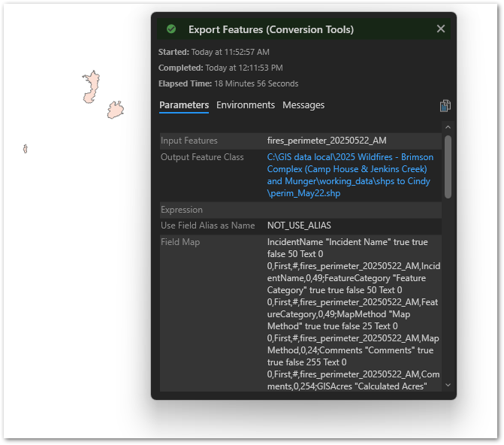Click the vertical scrollbar thumb
The height and width of the screenshot is (445, 504).
[448, 167]
